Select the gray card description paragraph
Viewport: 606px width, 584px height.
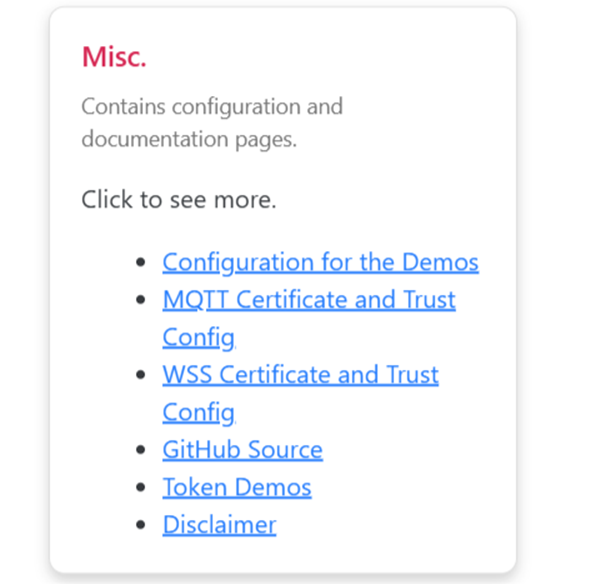[x=212, y=123]
